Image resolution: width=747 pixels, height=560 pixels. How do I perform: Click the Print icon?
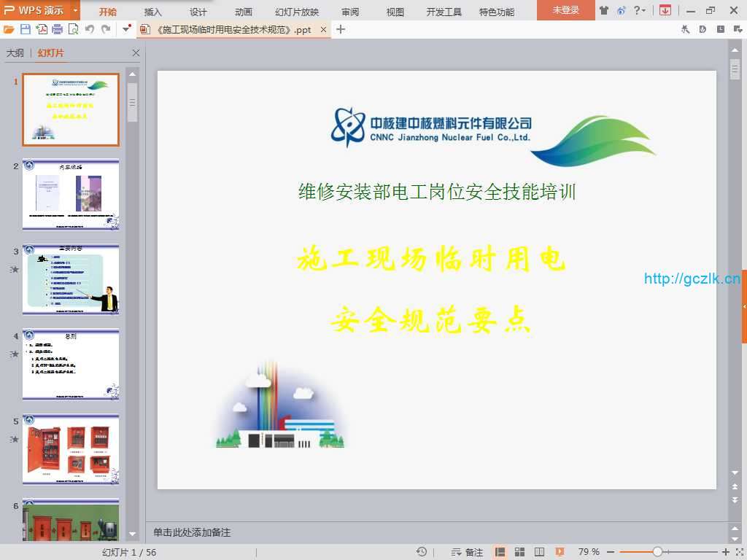pyautogui.click(x=57, y=29)
